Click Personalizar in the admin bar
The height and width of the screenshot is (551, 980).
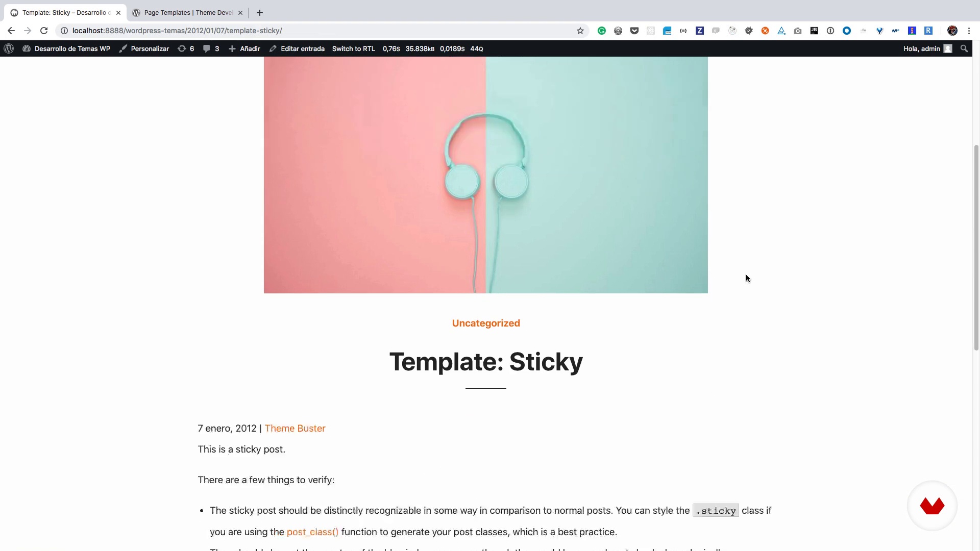[144, 48]
